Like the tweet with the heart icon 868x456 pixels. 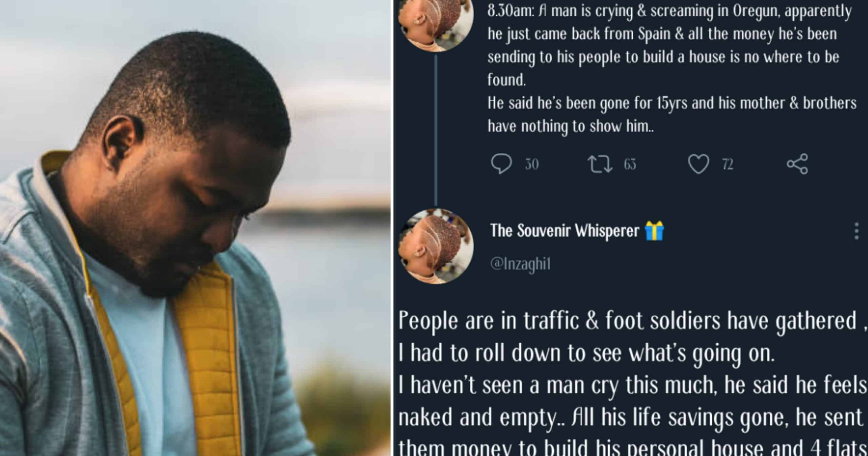698,165
